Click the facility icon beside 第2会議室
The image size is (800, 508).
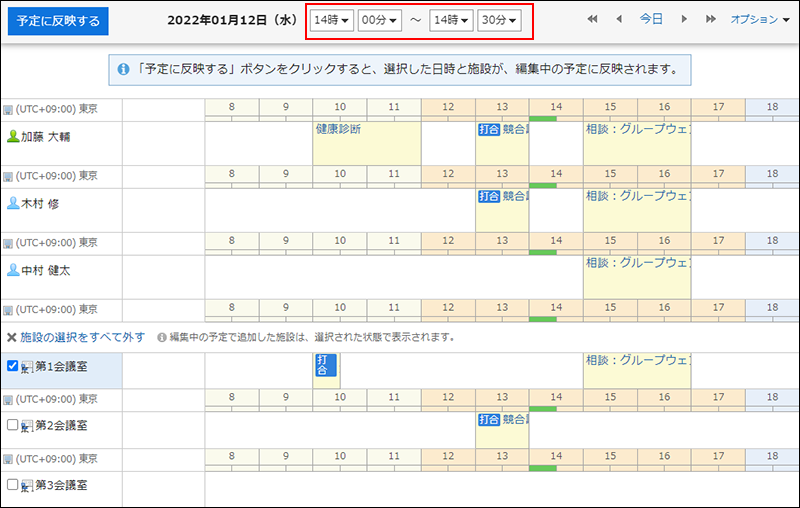click(x=27, y=426)
